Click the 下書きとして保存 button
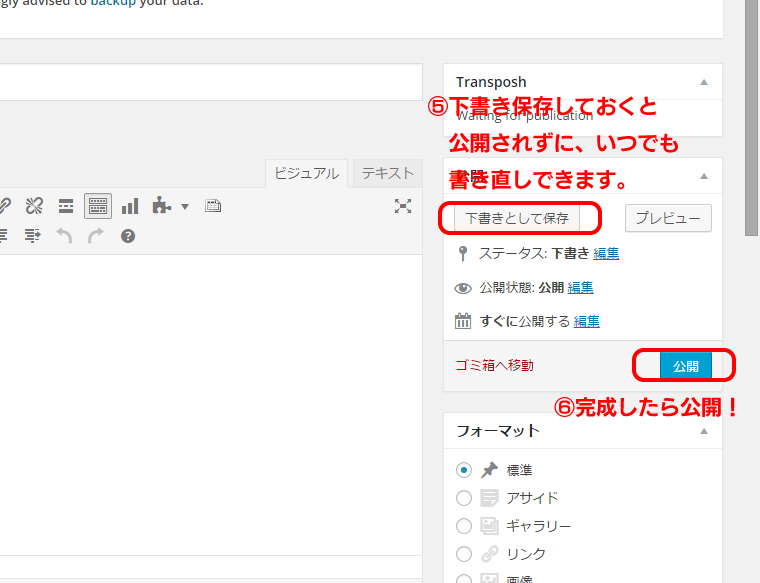The image size is (760, 583). click(517, 217)
